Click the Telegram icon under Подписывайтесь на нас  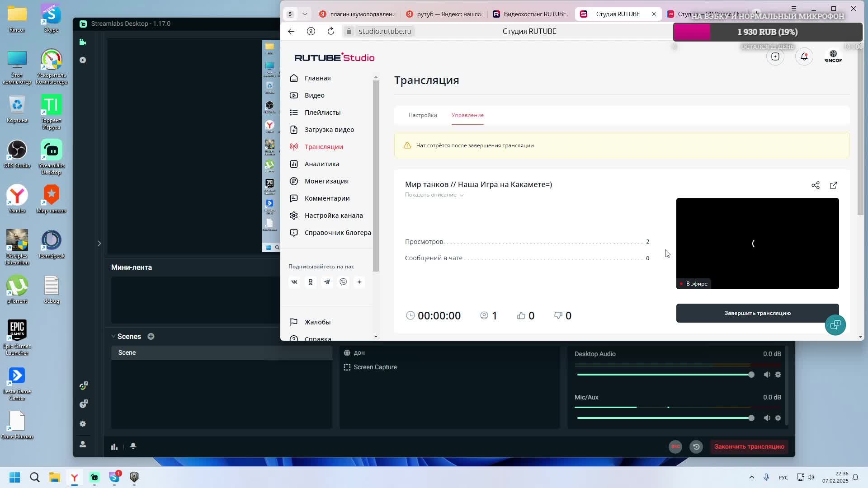327,282
